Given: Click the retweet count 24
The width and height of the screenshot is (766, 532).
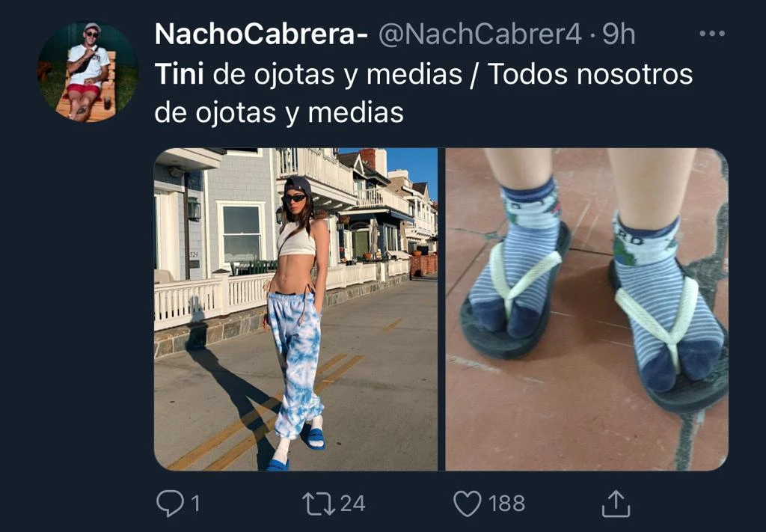Looking at the screenshot, I should point(353,504).
